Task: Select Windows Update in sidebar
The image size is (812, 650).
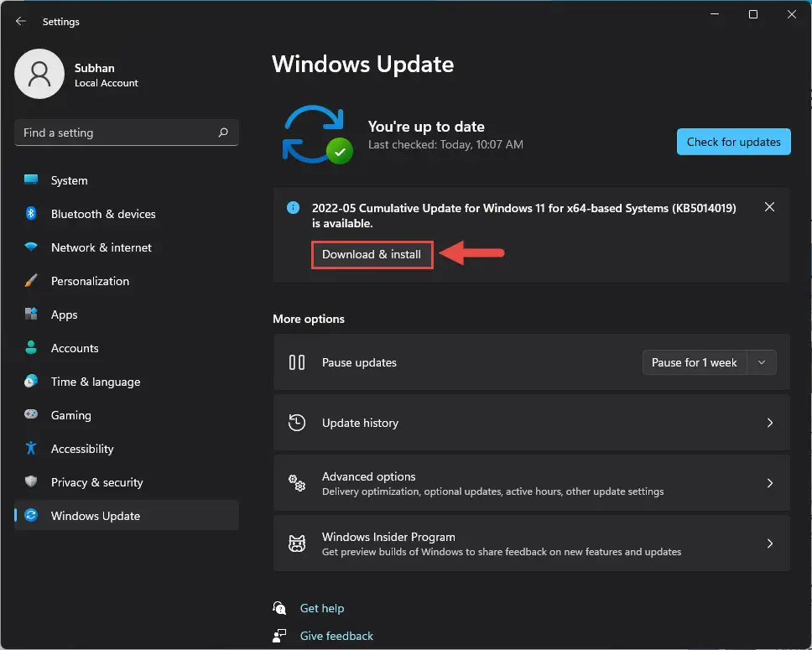Action: (127, 515)
